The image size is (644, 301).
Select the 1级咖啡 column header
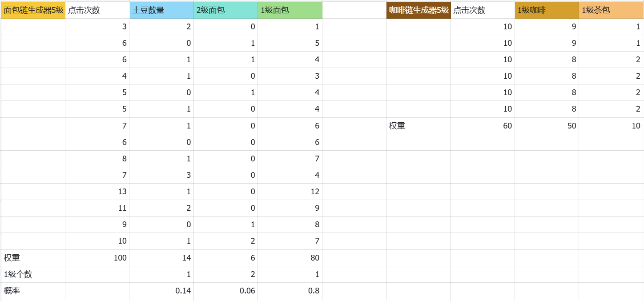pos(547,10)
